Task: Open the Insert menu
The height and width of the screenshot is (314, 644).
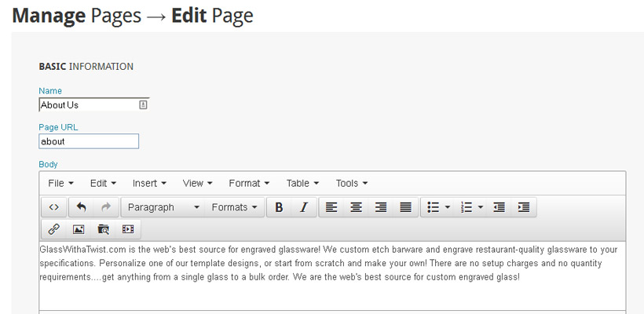Action: 149,183
